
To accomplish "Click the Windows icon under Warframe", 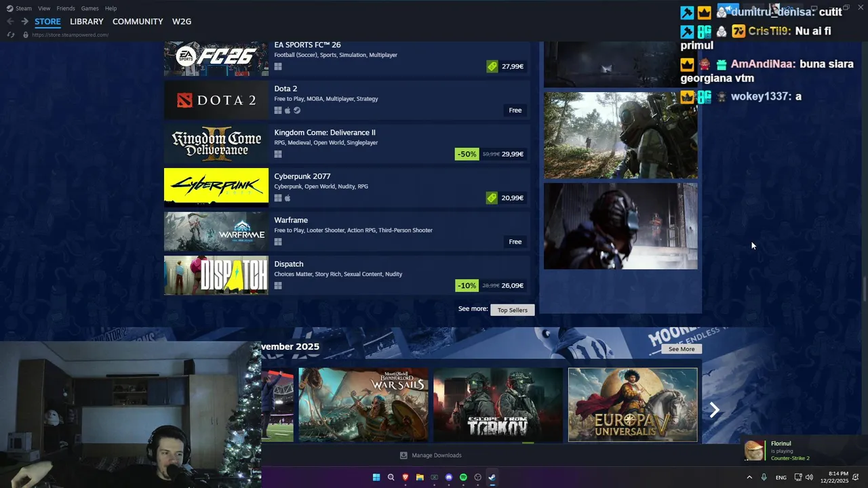I will 278,242.
